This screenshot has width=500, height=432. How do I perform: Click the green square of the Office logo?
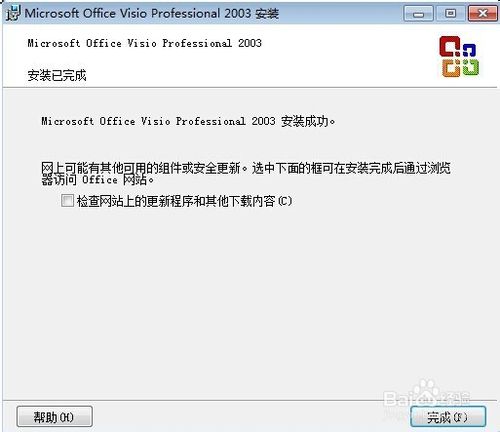coord(470,67)
